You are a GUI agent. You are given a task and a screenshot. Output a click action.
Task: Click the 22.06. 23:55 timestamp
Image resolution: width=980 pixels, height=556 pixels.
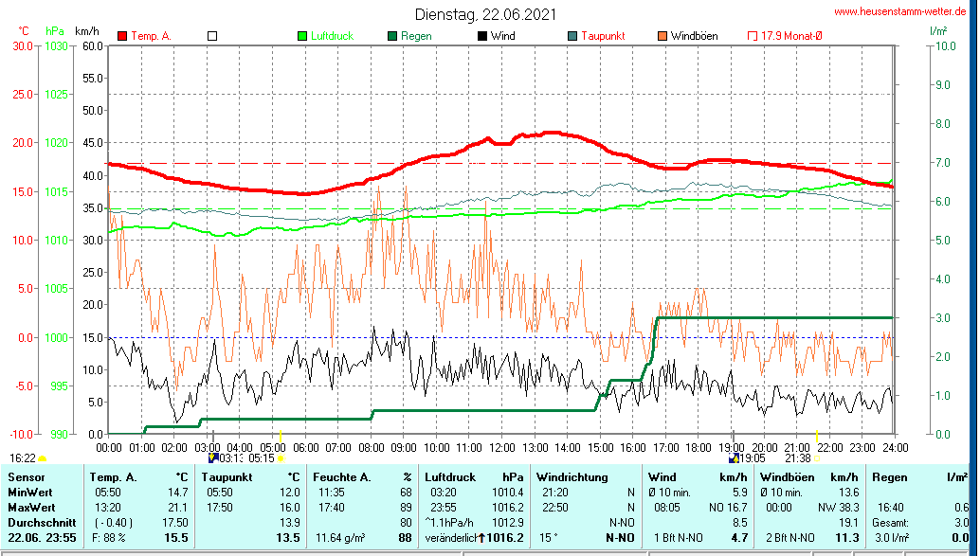[x=42, y=538]
